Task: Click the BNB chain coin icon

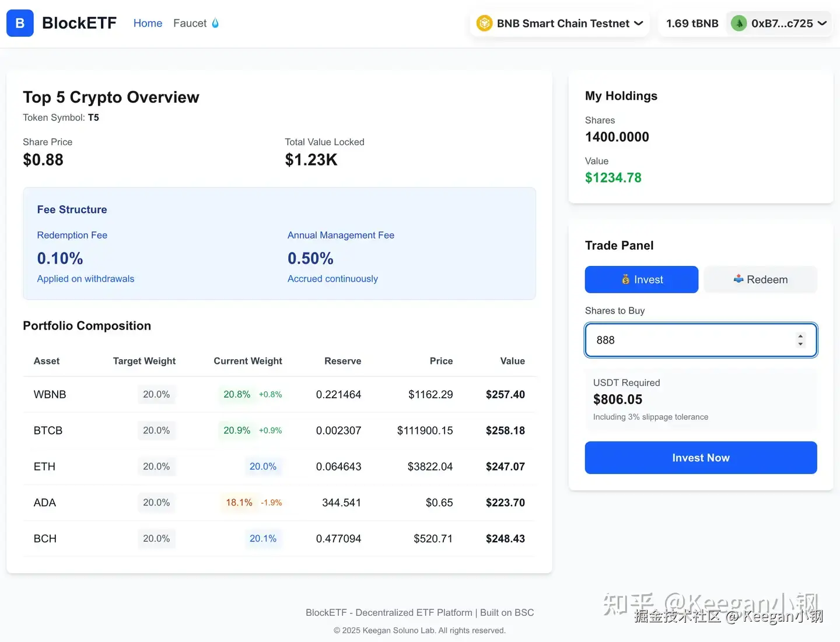Action: point(484,23)
